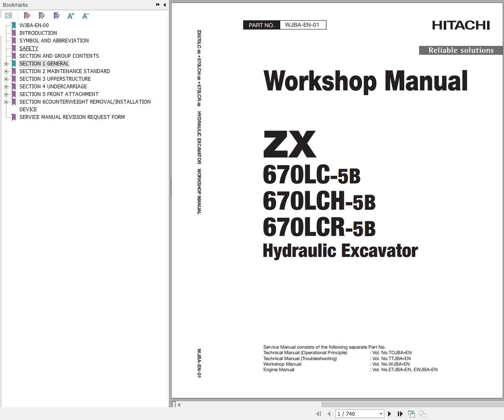Expand SECTION 2 MAINTENANCE STANDARD bookmark
Viewport: 504px width, 420px height.
pos(6,71)
